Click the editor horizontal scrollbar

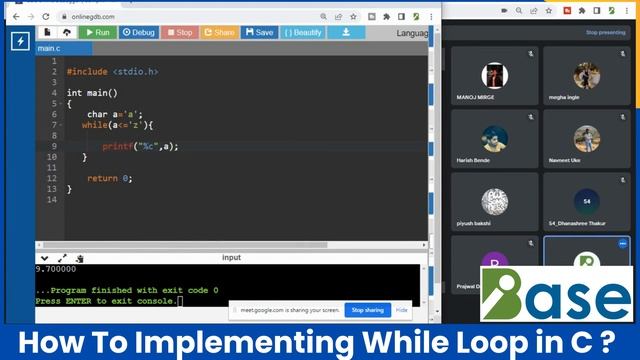pyautogui.click(x=185, y=245)
